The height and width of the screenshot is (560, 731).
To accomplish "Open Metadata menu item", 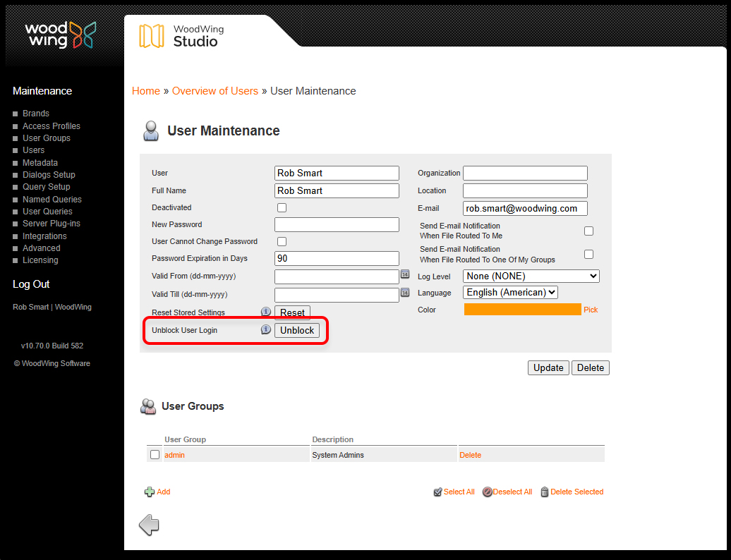I will [x=40, y=163].
